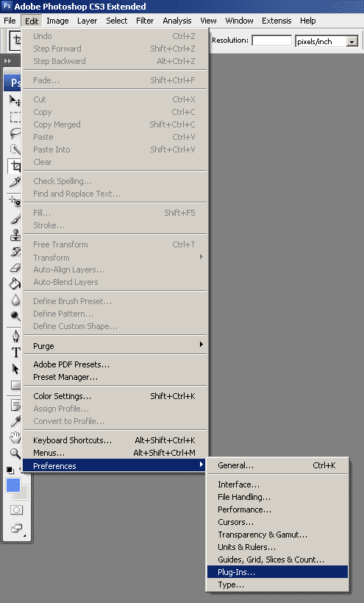This screenshot has width=364, height=603.
Task: Select the Pen tool
Action: (x=15, y=336)
